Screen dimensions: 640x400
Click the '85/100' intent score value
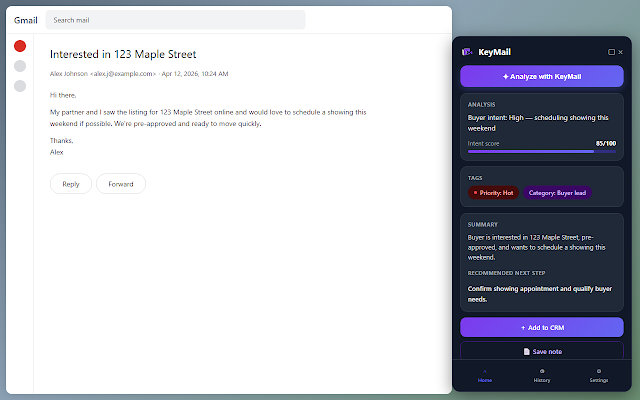pyautogui.click(x=606, y=143)
